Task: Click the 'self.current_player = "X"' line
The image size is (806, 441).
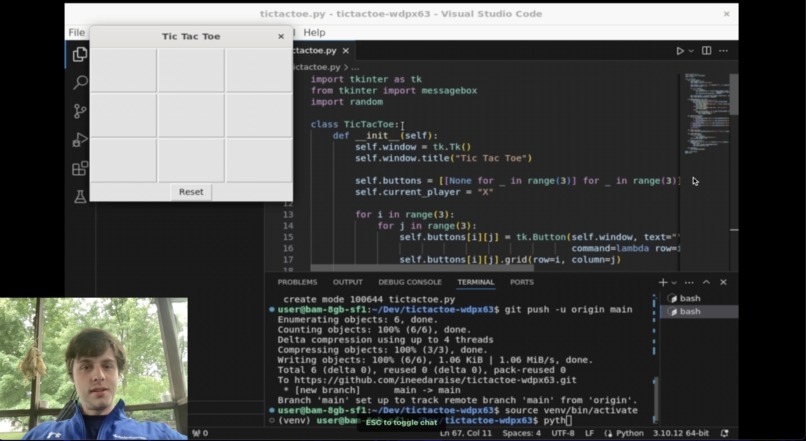Action: coord(424,192)
